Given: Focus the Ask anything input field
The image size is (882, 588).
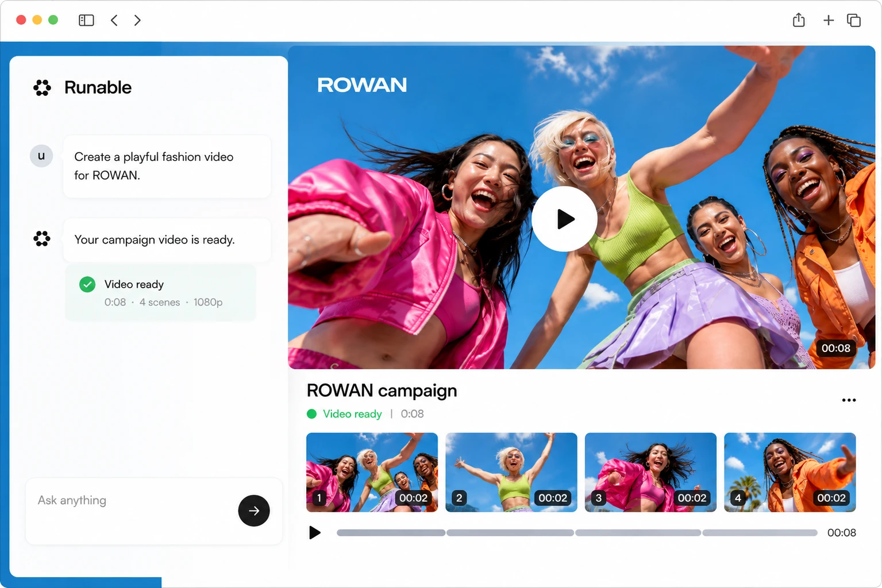Looking at the screenshot, I should (153, 511).
